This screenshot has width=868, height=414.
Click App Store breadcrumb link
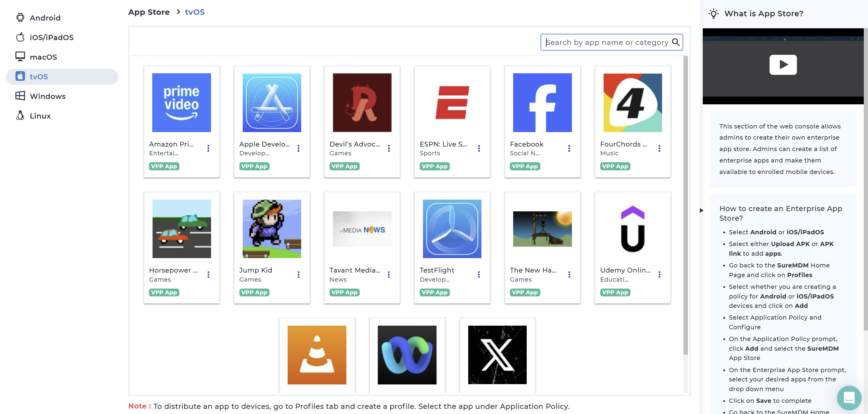click(x=149, y=12)
